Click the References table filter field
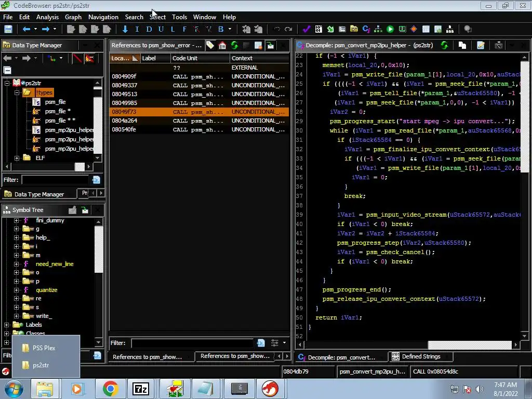Viewport: 532px width, 399px height. [192, 343]
